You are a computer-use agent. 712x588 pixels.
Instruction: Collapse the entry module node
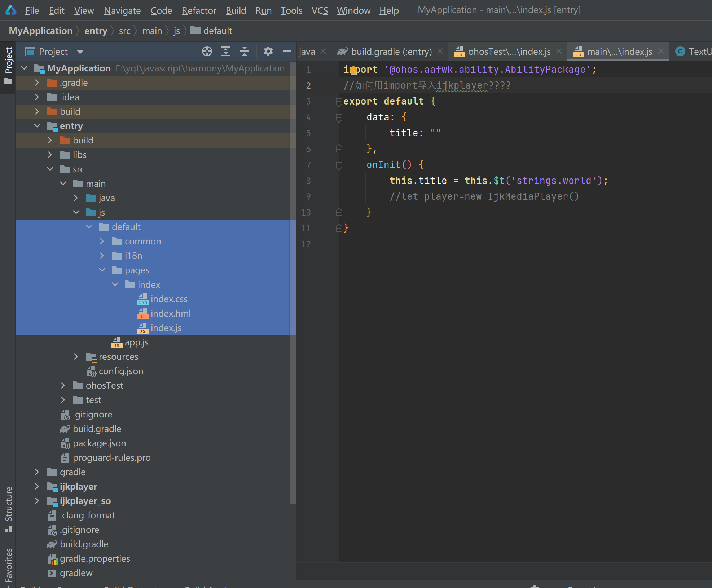(x=37, y=126)
